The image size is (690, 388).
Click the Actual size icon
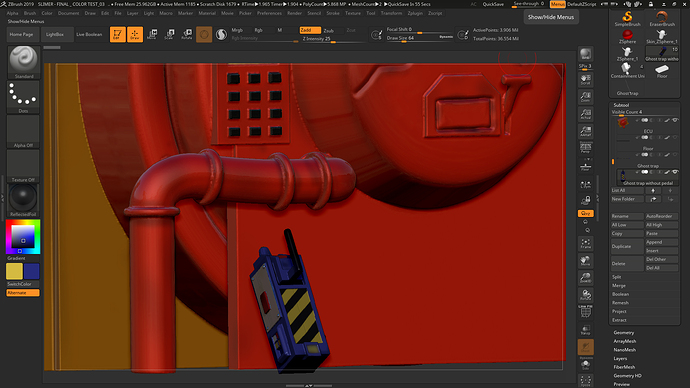coord(585,114)
